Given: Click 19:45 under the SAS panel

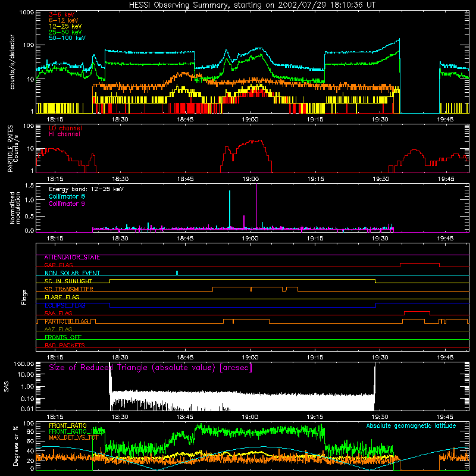Looking at the screenshot, I should (x=445, y=417).
